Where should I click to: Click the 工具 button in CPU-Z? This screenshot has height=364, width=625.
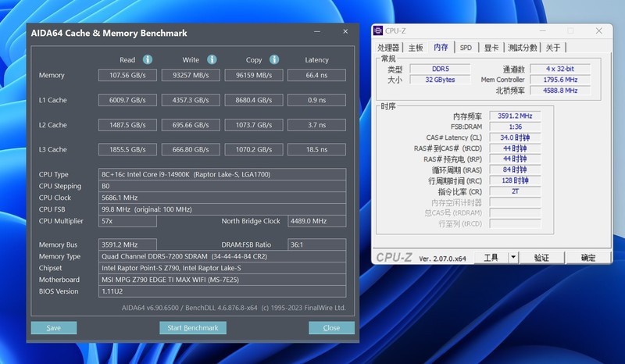pyautogui.click(x=491, y=258)
